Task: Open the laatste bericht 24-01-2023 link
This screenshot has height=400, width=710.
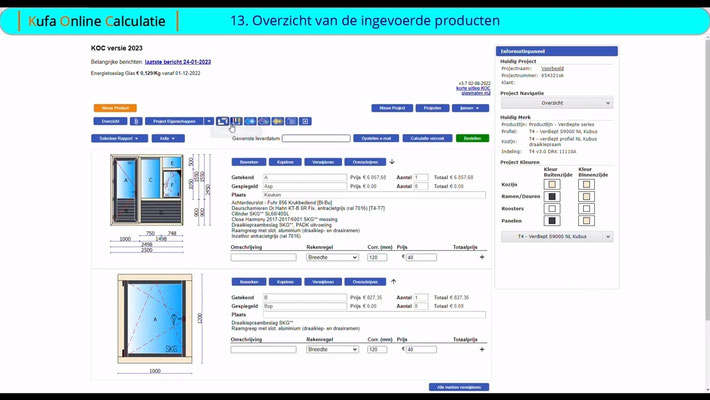Action: (178, 62)
